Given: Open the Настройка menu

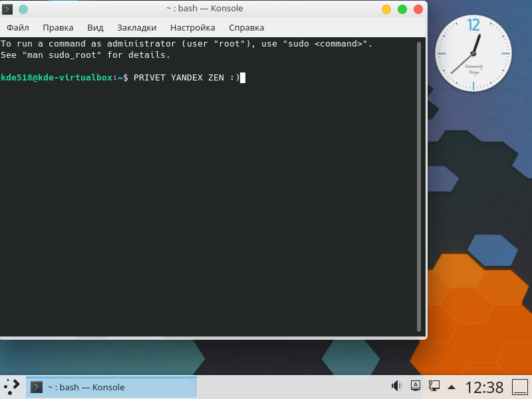Looking at the screenshot, I should 193,27.
